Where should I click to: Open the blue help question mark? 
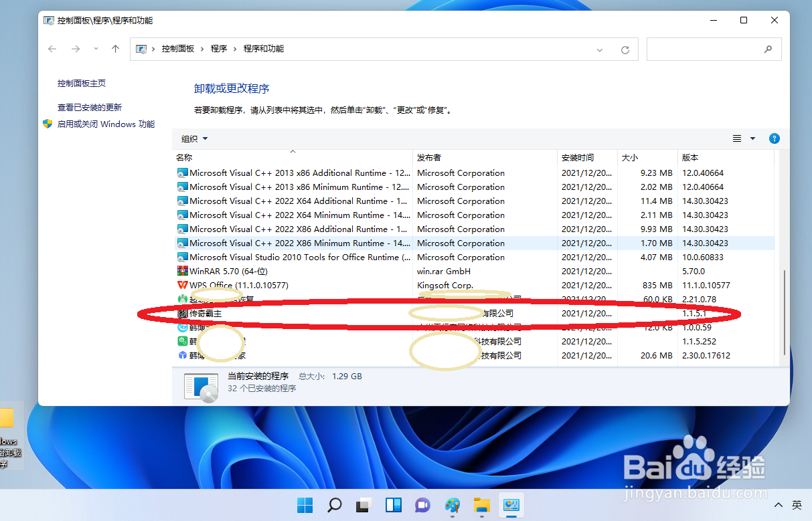(x=775, y=138)
